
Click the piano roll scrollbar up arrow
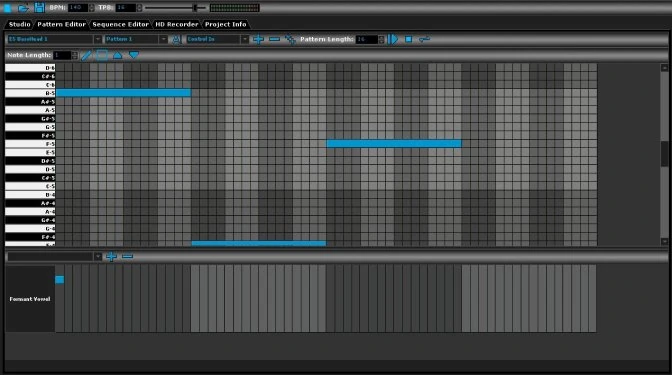click(664, 68)
